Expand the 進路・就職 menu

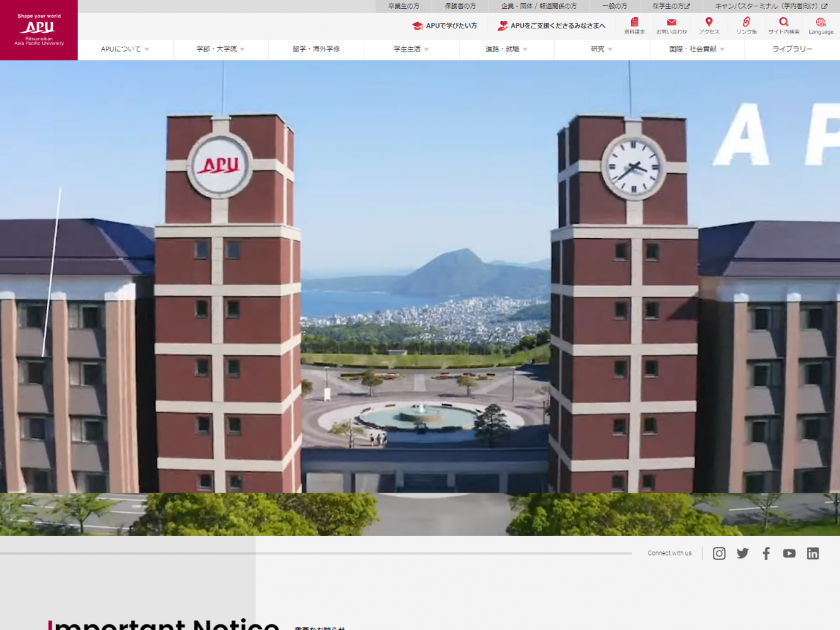pyautogui.click(x=506, y=49)
